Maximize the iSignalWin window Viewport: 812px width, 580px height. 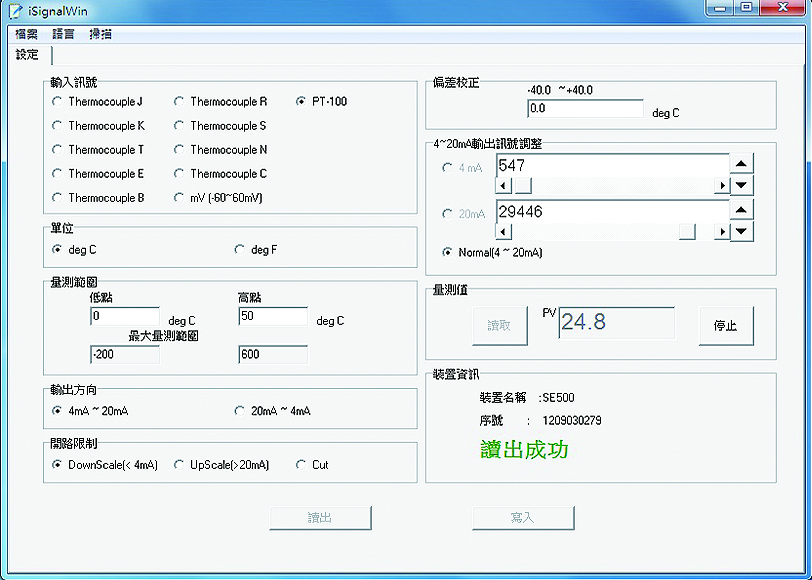(x=747, y=8)
